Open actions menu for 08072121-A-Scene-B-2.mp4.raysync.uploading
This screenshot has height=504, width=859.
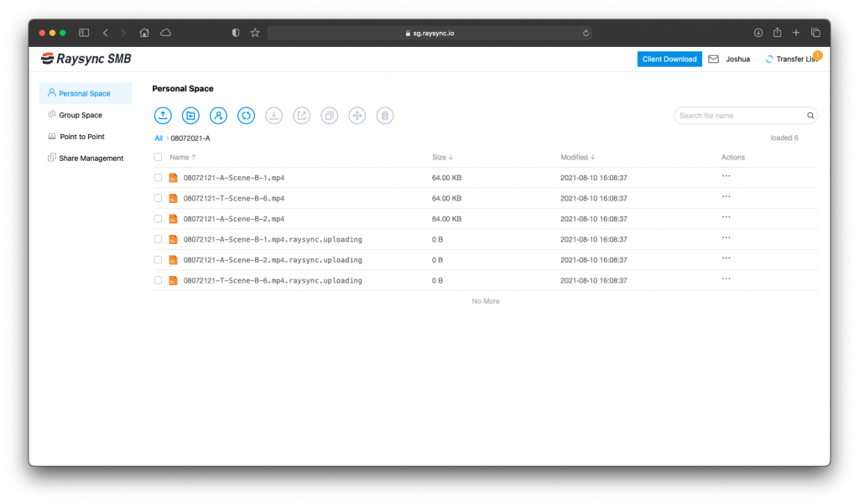[726, 258]
